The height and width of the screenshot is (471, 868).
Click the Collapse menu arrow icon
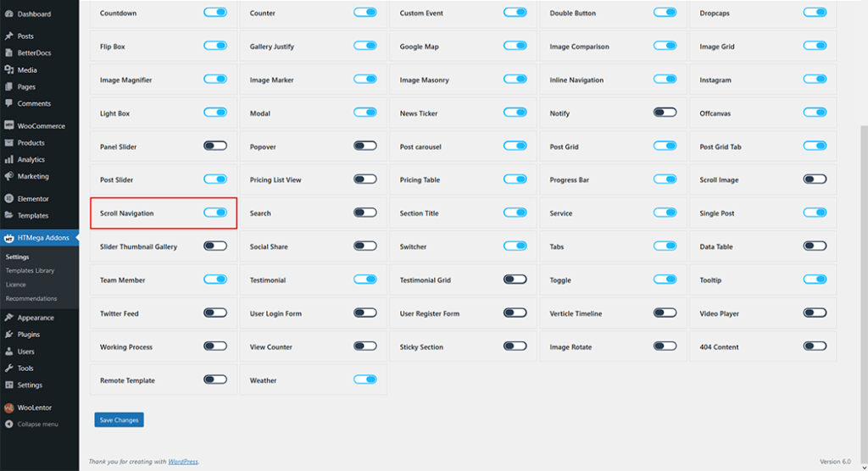pos(8,424)
